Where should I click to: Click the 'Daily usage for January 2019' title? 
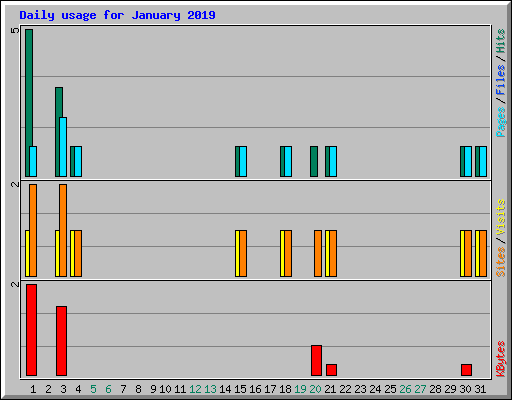coord(117,15)
